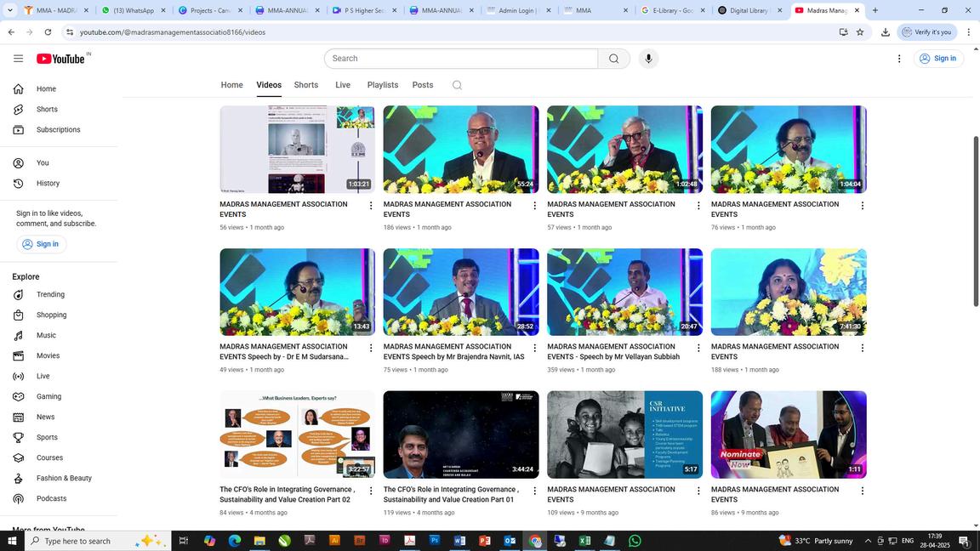The height and width of the screenshot is (551, 980).
Task: Click taskbar Type here to search box
Action: [x=98, y=541]
